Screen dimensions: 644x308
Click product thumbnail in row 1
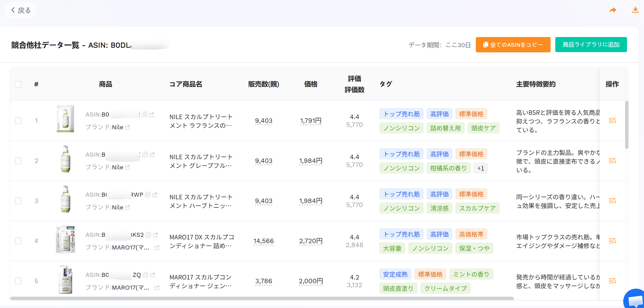pos(66,119)
